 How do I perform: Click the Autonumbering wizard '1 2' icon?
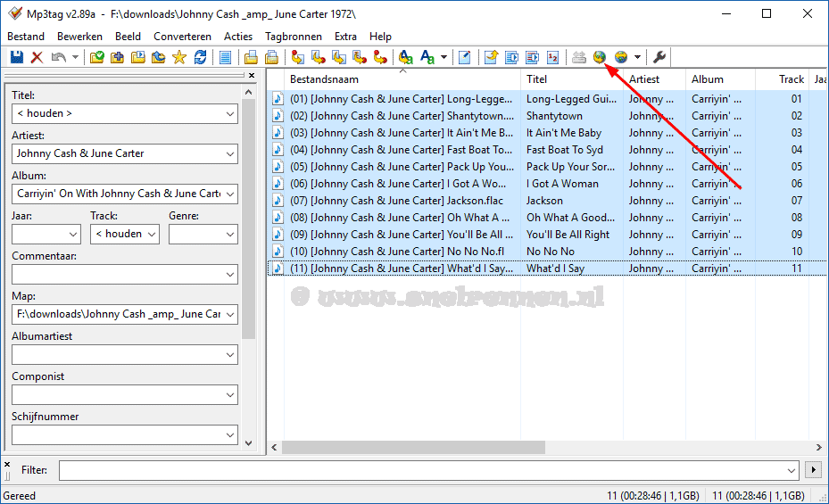pyautogui.click(x=553, y=57)
